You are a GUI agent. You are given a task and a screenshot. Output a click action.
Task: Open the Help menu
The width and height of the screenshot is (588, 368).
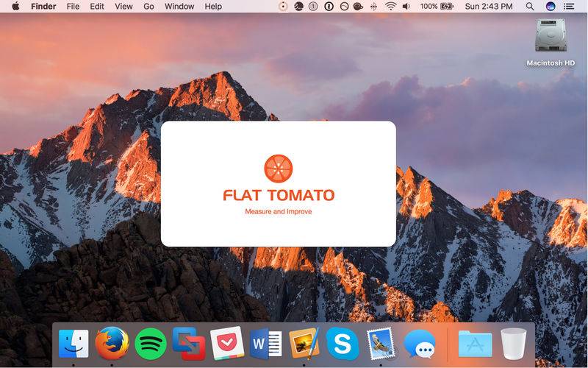pos(213,7)
